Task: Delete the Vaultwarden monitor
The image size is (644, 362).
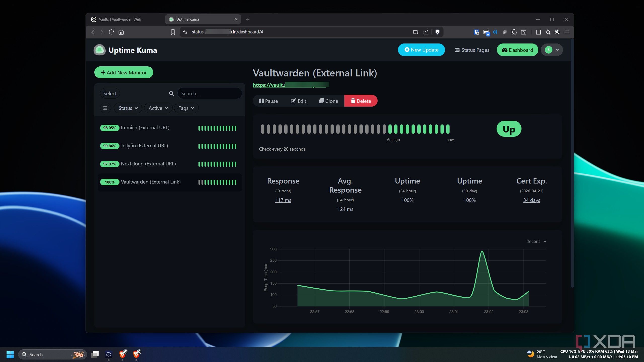Action: 361,101
